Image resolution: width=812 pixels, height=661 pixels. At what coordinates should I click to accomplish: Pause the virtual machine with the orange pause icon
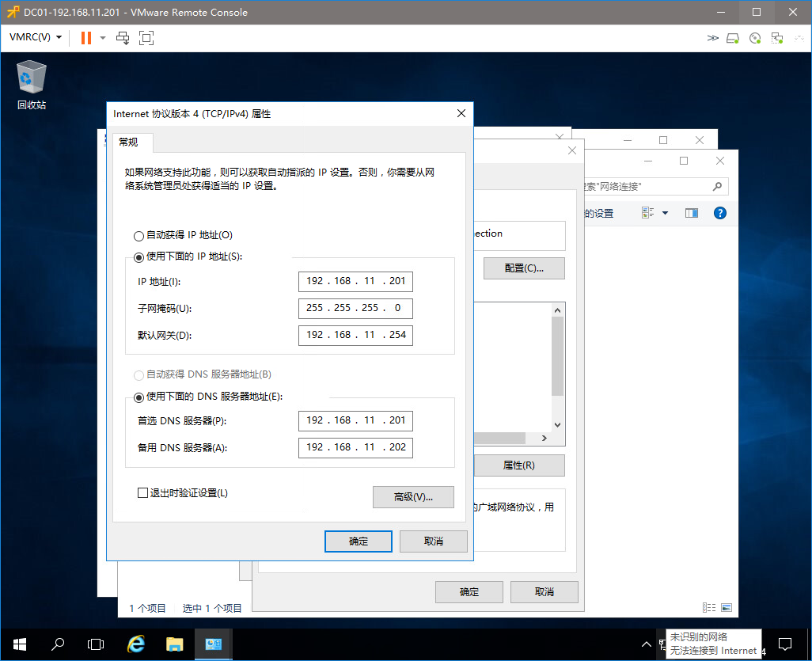(x=86, y=38)
